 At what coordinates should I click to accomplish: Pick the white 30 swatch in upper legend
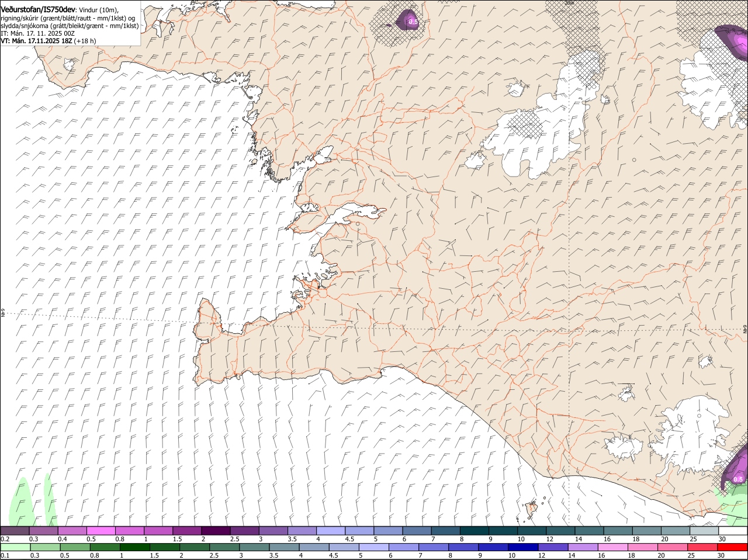point(733,531)
